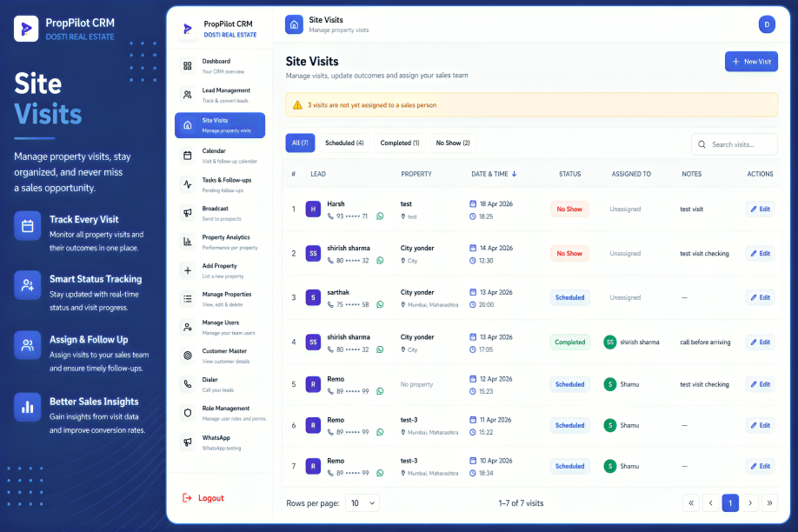Viewport: 798px width, 532px height.
Task: Edit shirish sharma's 14 Apr visit
Action: click(761, 254)
